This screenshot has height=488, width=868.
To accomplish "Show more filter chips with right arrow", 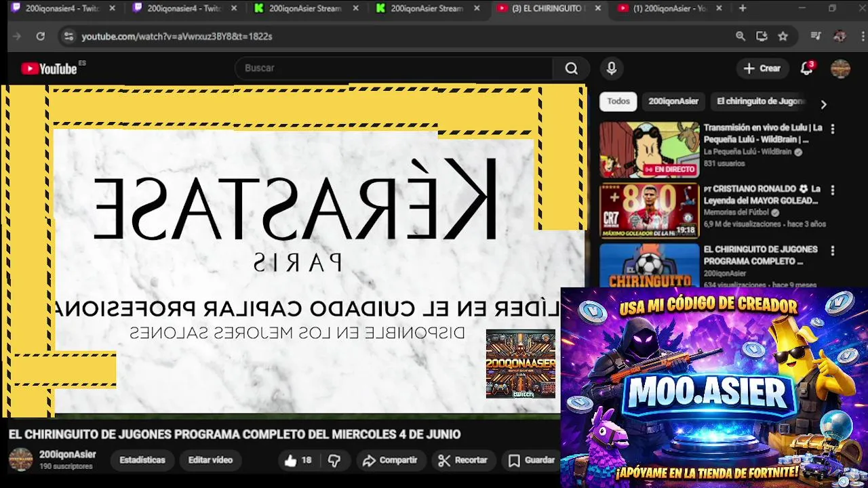I will 823,104.
